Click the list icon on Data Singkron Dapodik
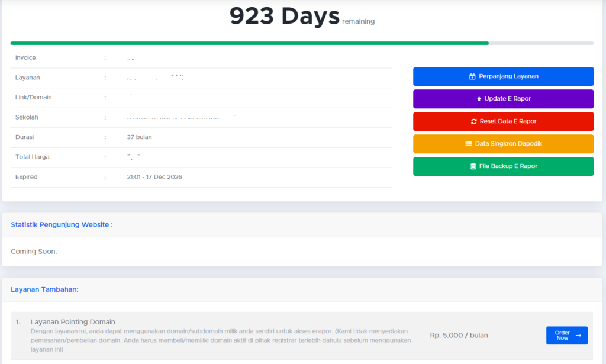 click(x=469, y=144)
